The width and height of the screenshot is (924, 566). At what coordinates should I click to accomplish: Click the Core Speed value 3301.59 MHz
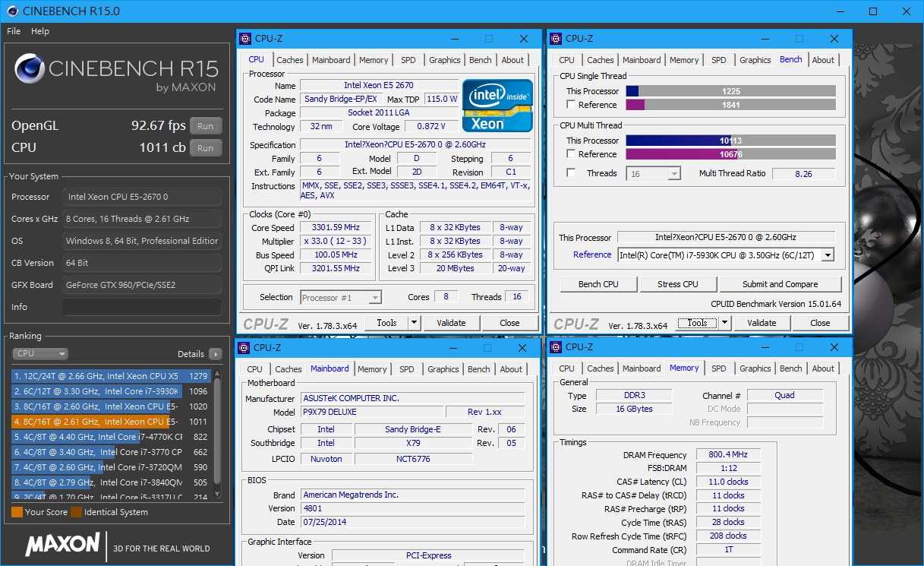pos(335,228)
